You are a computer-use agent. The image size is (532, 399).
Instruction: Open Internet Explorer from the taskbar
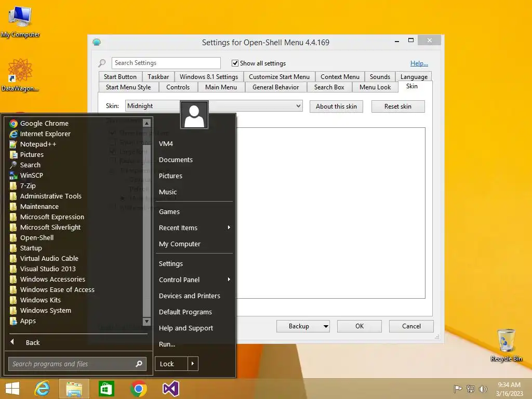[x=43, y=389]
